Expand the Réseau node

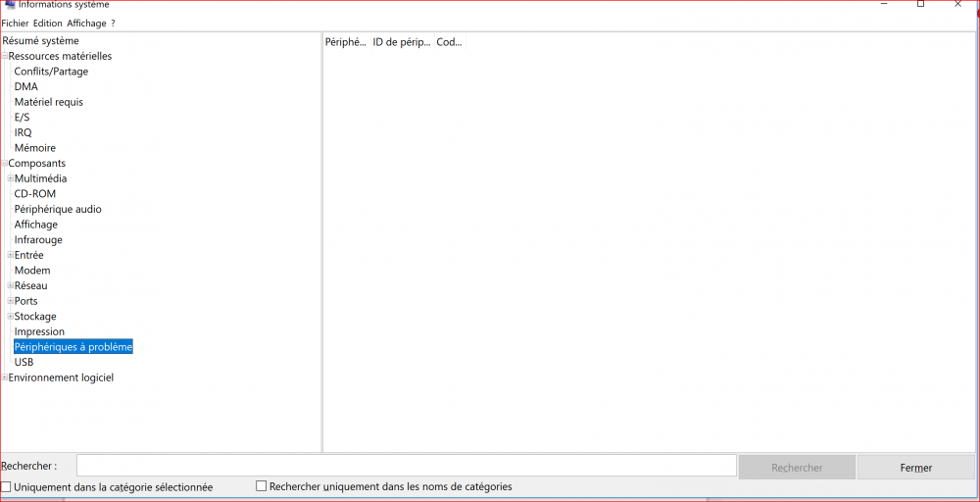[11, 285]
